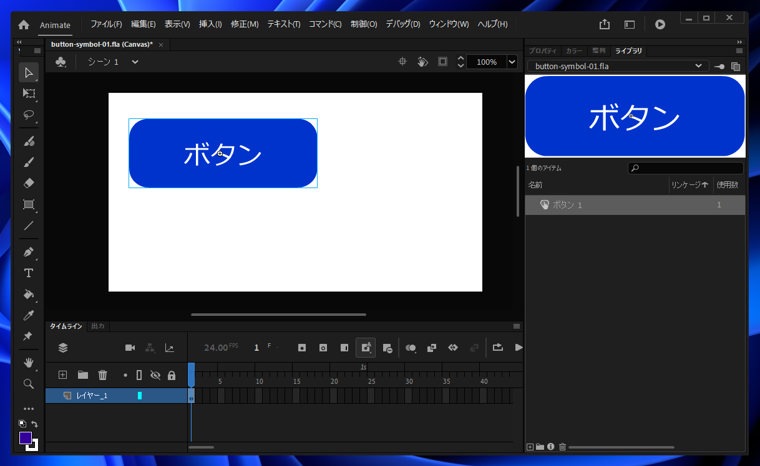Select the Free Transform tool
This screenshot has height=466, width=760.
tap(29, 94)
